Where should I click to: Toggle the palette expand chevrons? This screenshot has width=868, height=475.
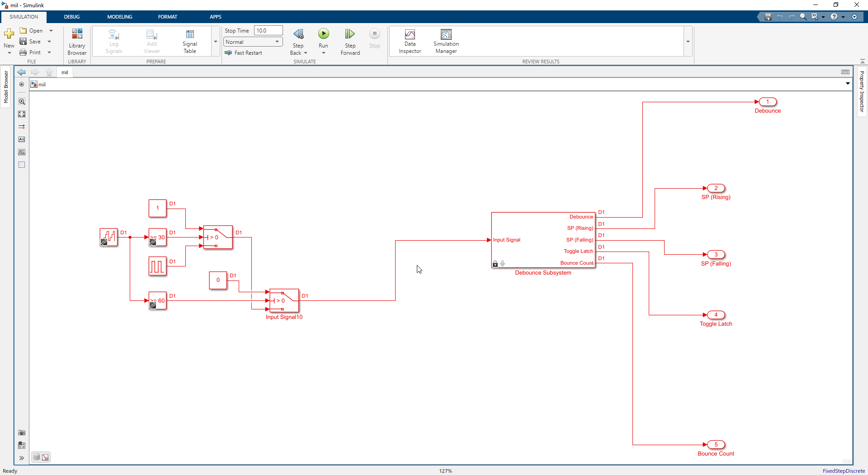(22, 458)
